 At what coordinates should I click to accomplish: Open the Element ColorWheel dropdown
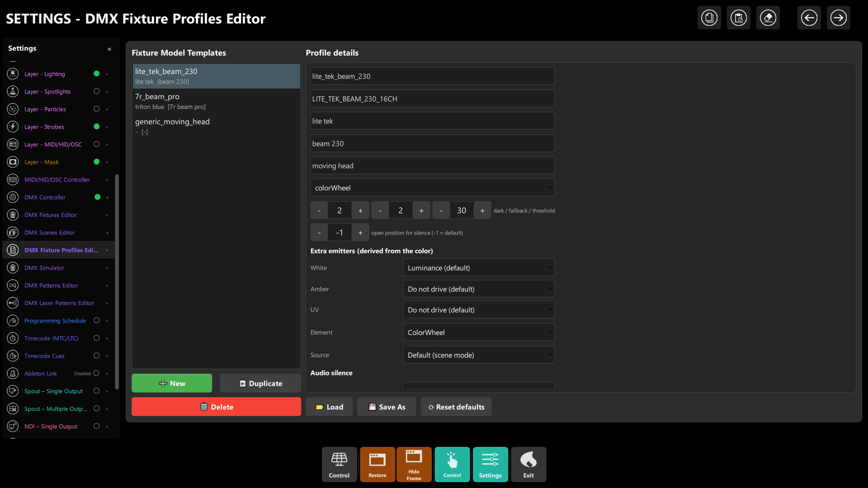(x=479, y=333)
